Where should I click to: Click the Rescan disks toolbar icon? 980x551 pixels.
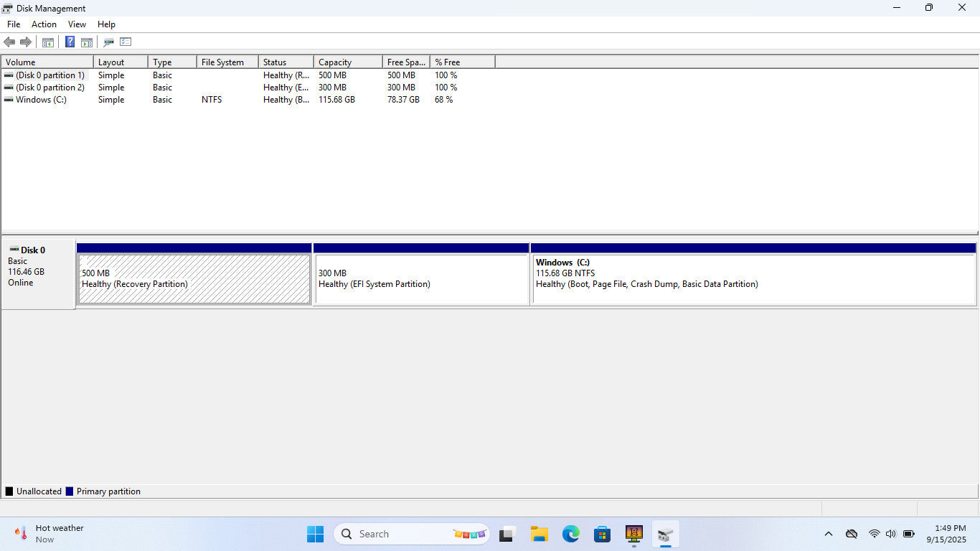108,42
